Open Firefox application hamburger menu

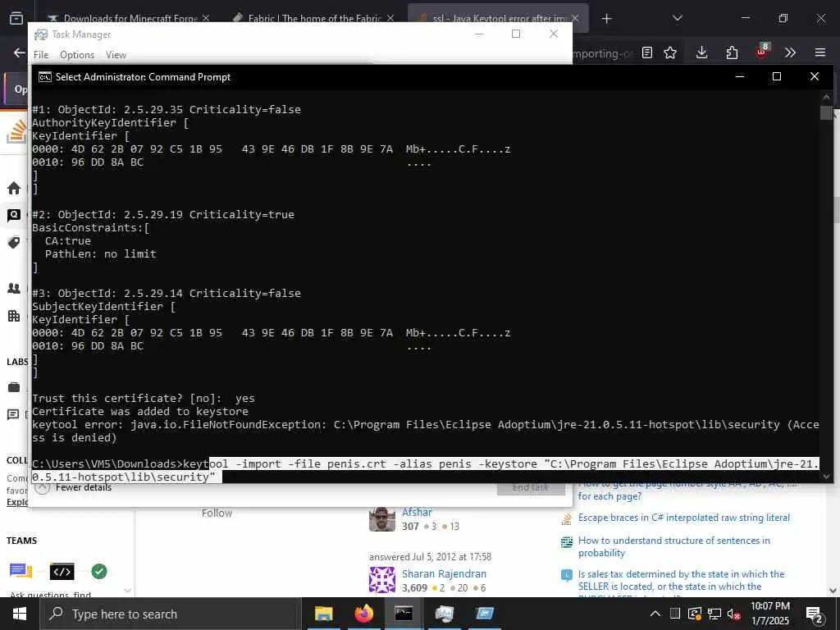tap(820, 52)
